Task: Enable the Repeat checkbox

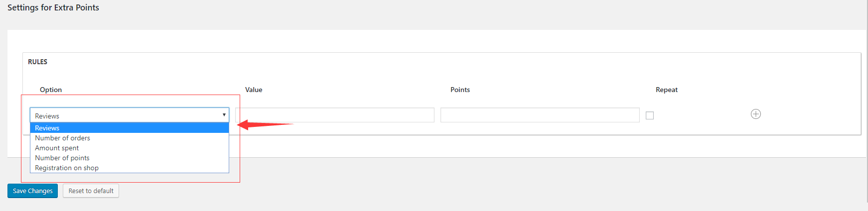Action: [650, 115]
